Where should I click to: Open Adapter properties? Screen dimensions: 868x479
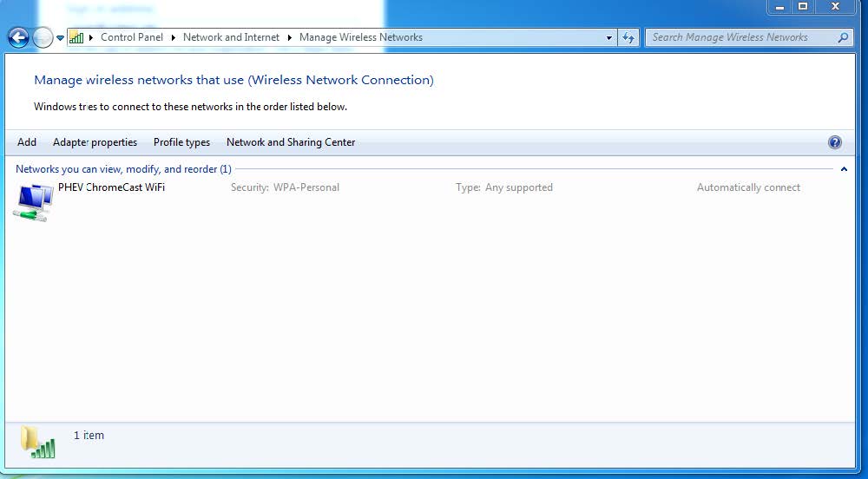tap(95, 142)
